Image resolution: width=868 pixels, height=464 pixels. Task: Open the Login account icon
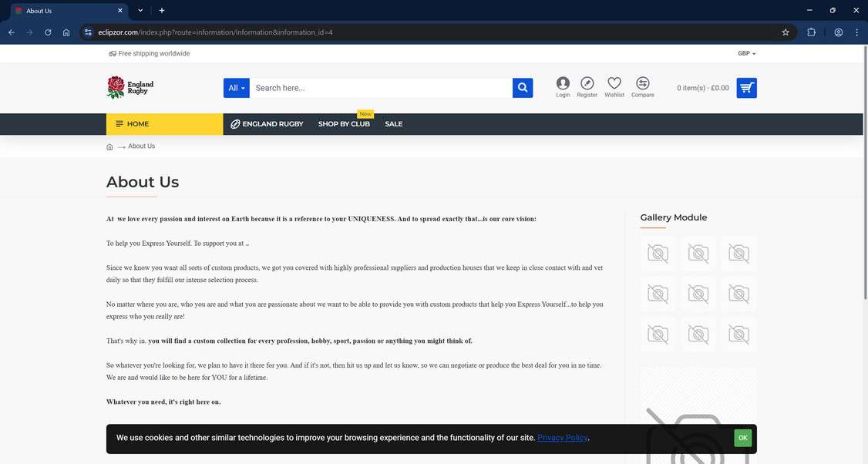tap(563, 87)
